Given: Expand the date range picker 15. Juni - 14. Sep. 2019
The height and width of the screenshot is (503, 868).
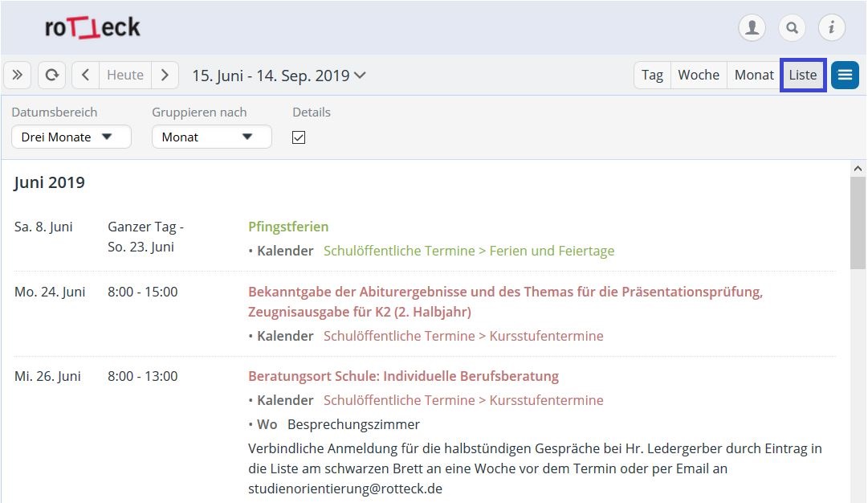Looking at the screenshot, I should [x=279, y=76].
